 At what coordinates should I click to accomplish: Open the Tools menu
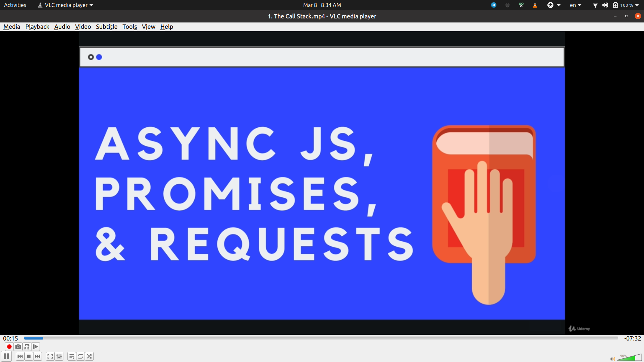coord(129,27)
